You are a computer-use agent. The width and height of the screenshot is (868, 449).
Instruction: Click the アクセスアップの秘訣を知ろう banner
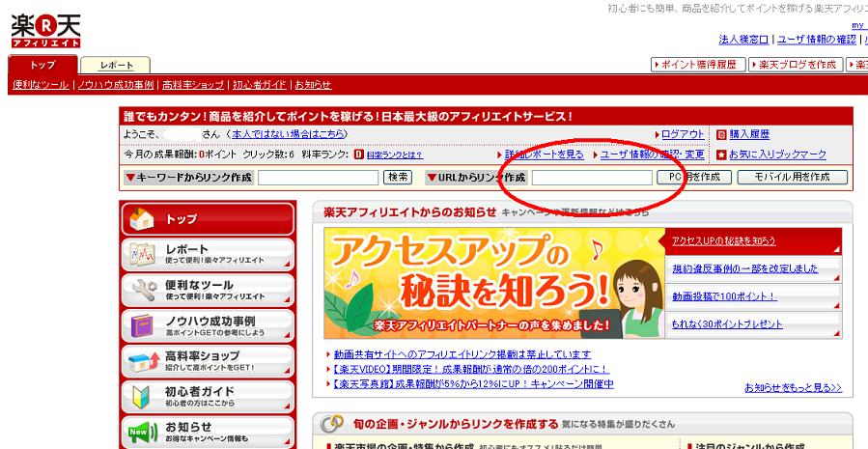(494, 283)
